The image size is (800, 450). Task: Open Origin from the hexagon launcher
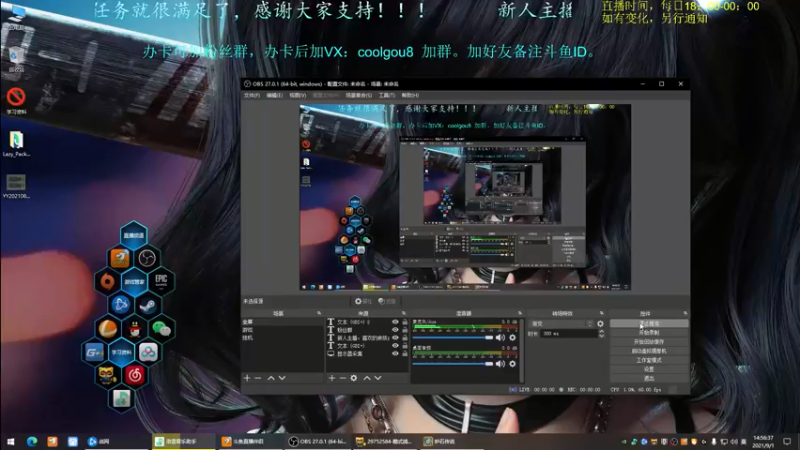[x=107, y=281]
